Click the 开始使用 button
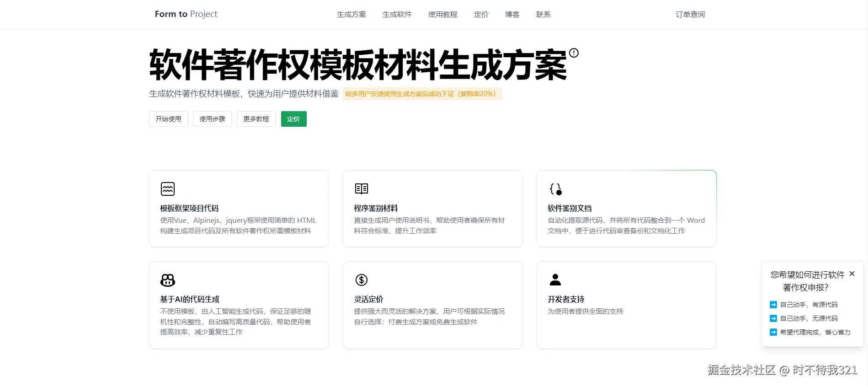 pos(168,119)
